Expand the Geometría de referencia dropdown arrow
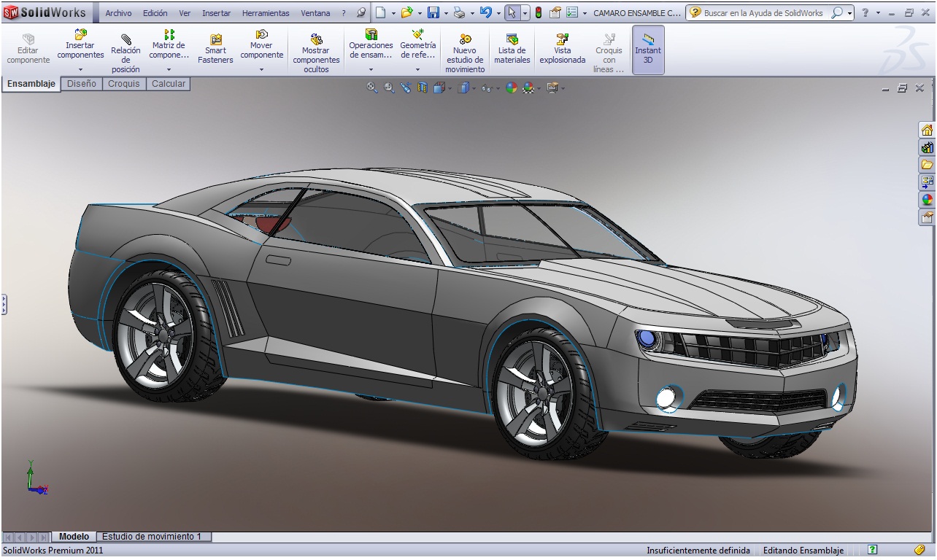This screenshot has height=560, width=937. click(x=417, y=70)
